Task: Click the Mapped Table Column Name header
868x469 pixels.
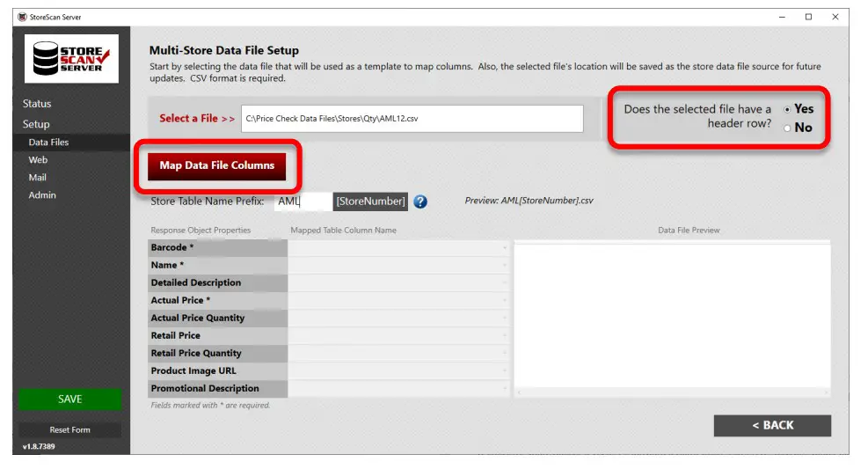Action: click(343, 231)
